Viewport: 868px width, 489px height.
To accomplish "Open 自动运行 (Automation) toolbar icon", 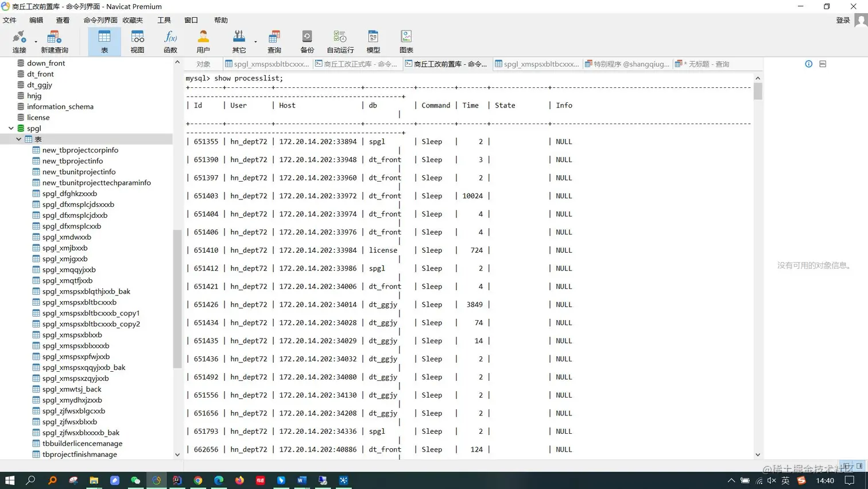I will tap(340, 41).
